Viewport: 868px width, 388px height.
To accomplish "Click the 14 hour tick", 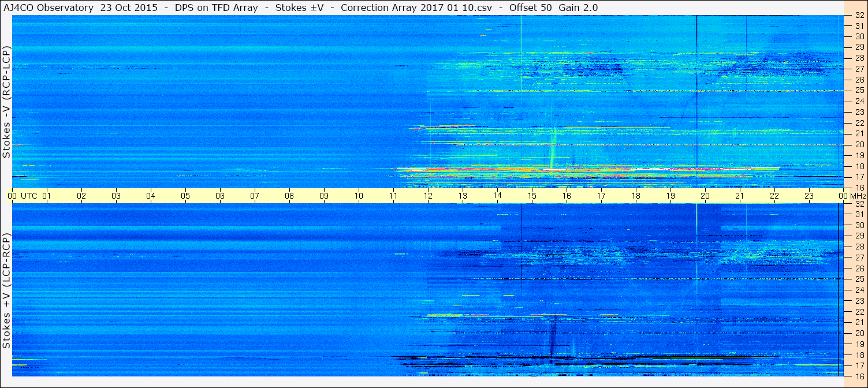I will point(497,196).
